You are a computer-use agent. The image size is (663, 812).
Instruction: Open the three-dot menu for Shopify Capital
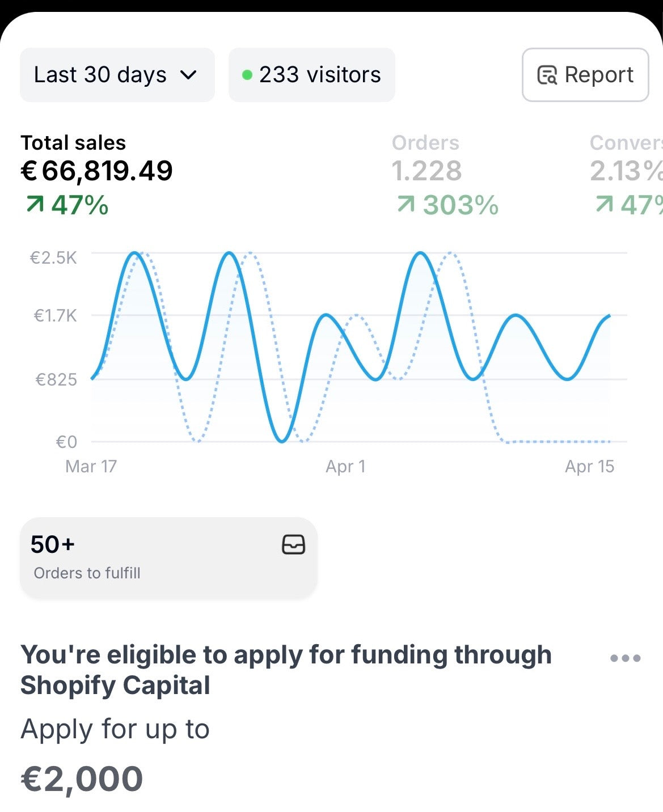coord(625,658)
